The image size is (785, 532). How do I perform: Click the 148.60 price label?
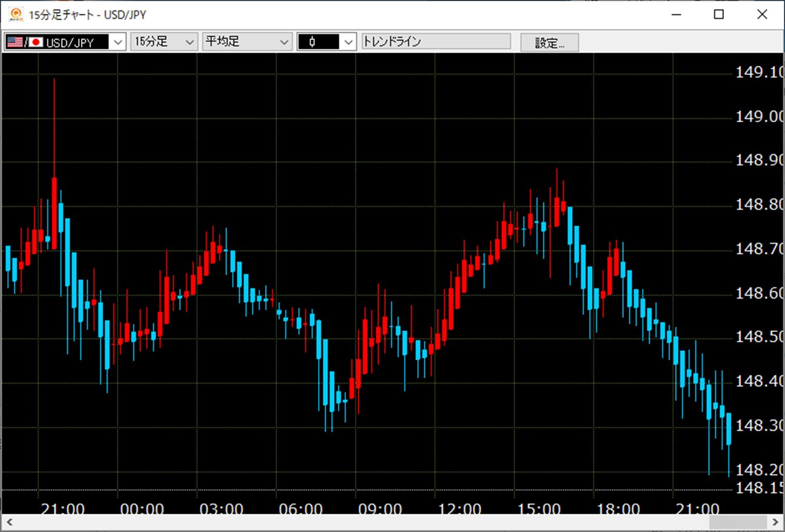point(760,293)
